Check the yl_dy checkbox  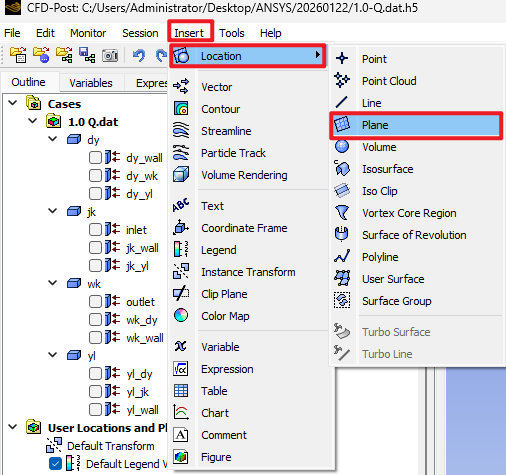pos(95,374)
